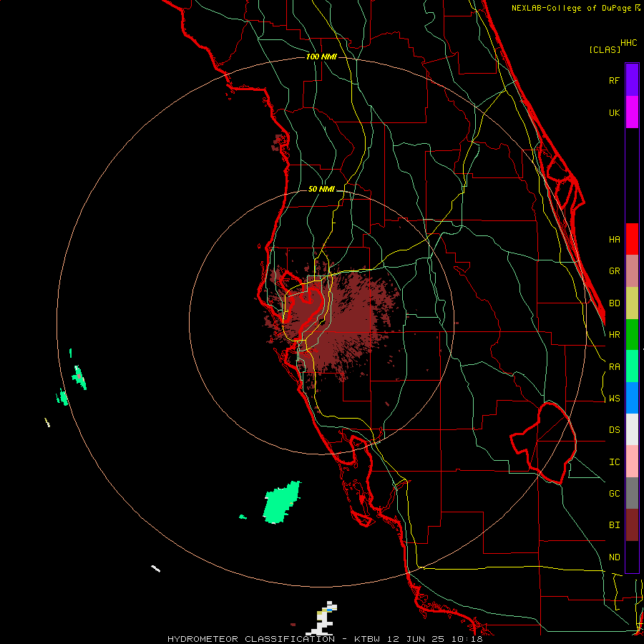The height and width of the screenshot is (644, 644).
Task: Click the IC legend label
Action: 614,462
